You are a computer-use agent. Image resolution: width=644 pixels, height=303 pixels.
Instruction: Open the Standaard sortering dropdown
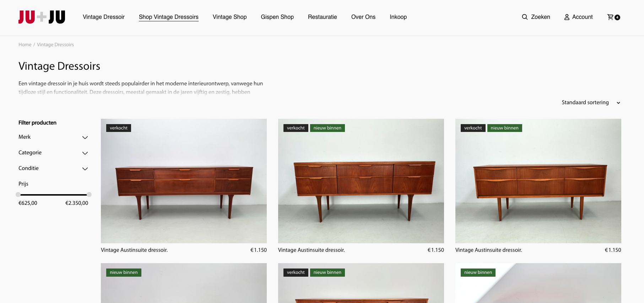[x=591, y=102]
